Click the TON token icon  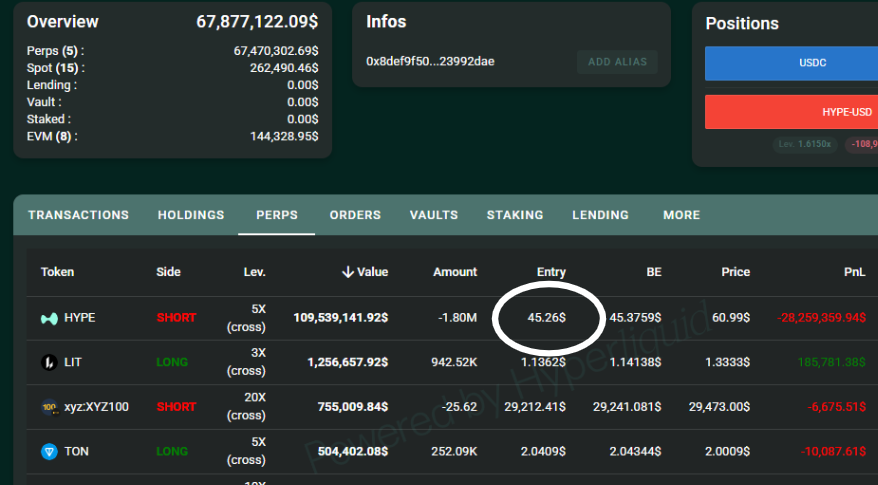(x=49, y=451)
